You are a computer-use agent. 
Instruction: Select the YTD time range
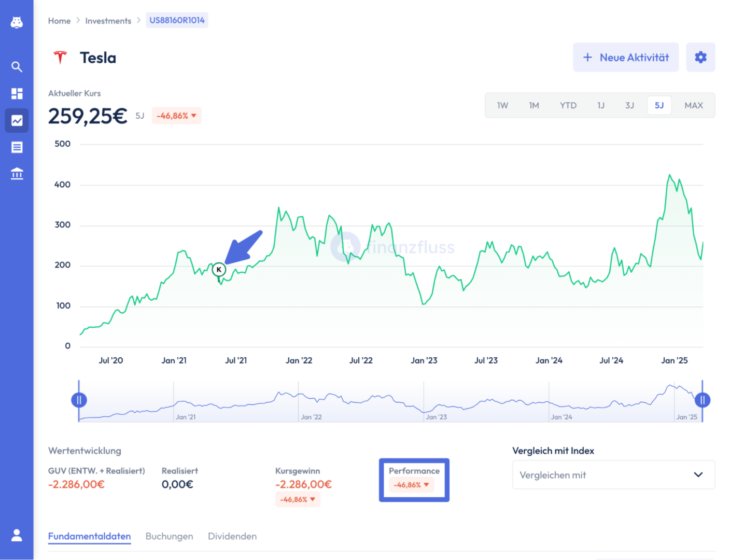pyautogui.click(x=568, y=106)
